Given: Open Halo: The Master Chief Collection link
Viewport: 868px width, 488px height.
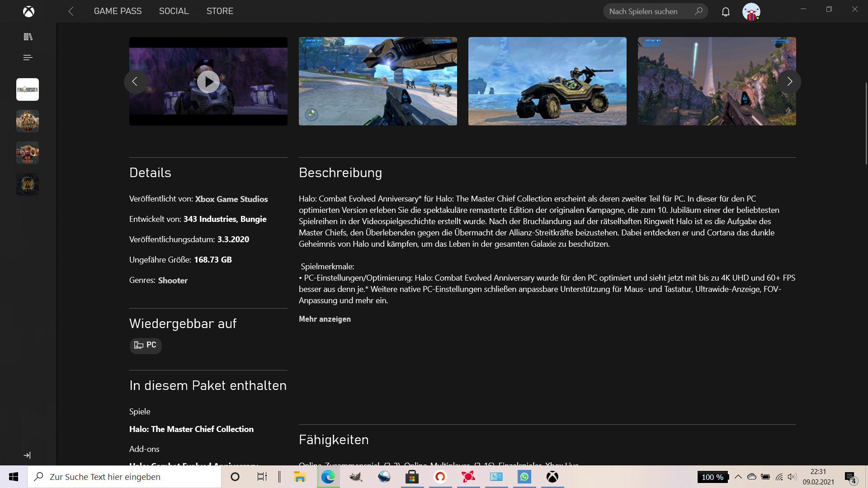Looking at the screenshot, I should click(191, 429).
